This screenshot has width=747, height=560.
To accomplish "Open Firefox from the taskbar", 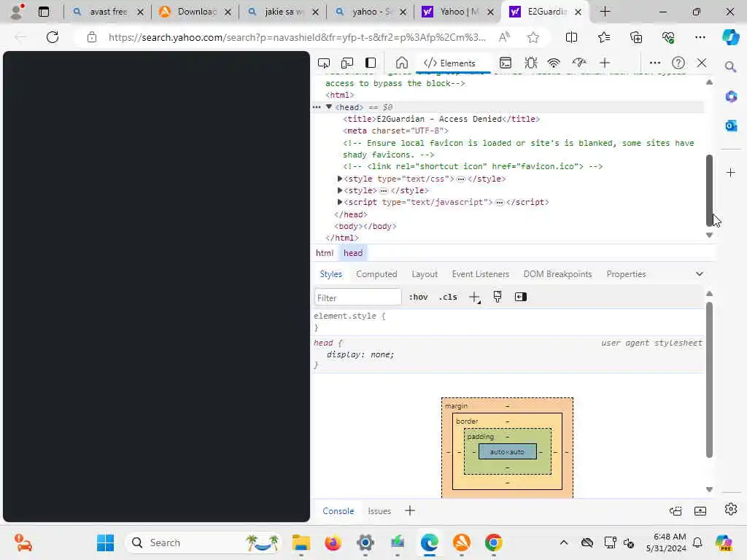I will click(333, 542).
